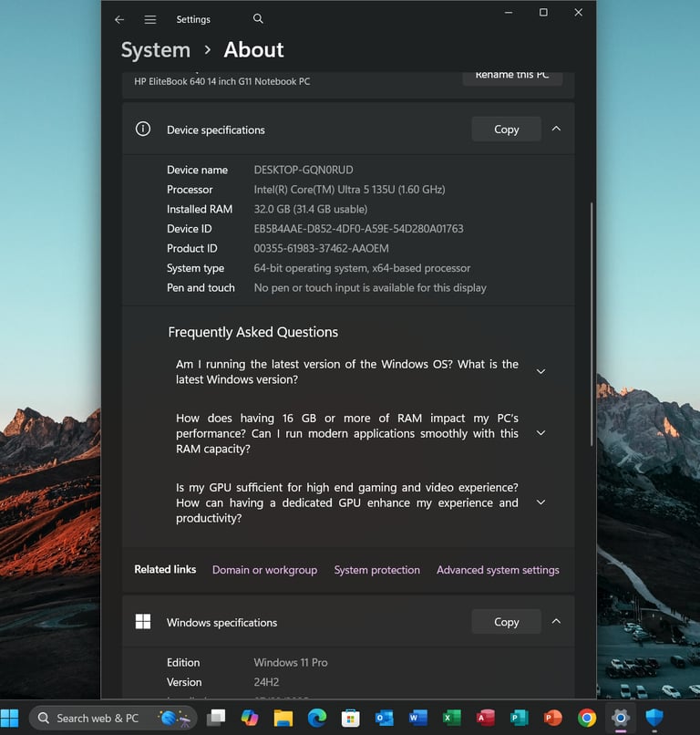The image size is (700, 735).
Task: Open Google Chrome from taskbar
Action: click(587, 718)
